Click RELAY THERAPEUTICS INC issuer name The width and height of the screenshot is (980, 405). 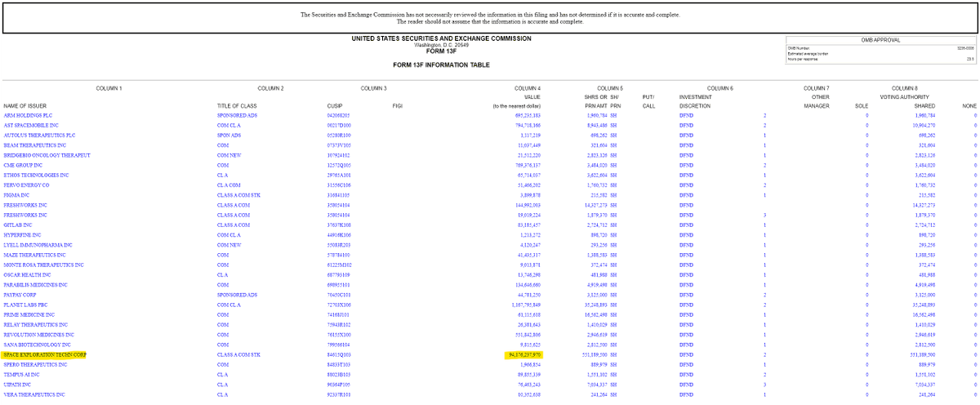pyautogui.click(x=34, y=325)
